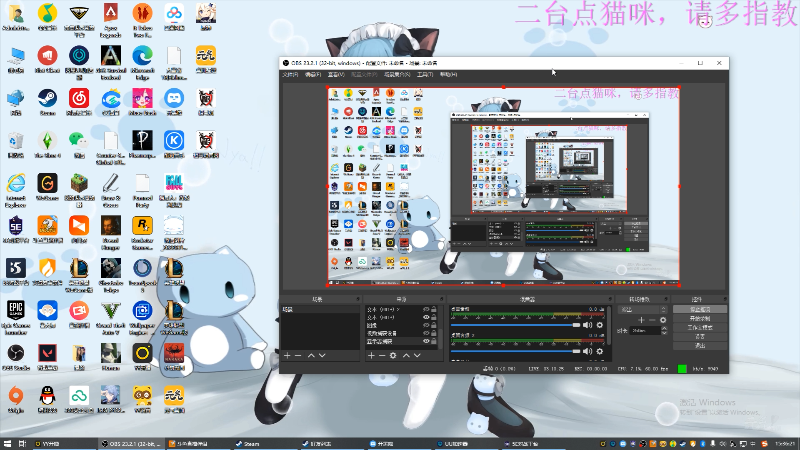Toggle visibility of 图像 source

pos(426,325)
